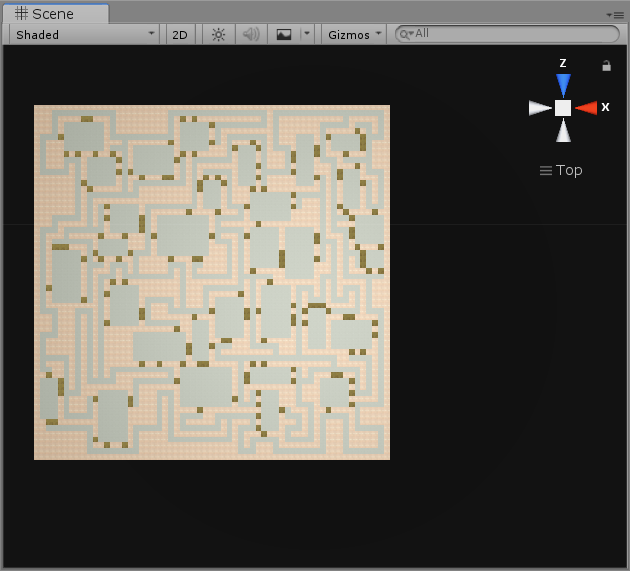Click the gizmo center cube

tap(563, 108)
